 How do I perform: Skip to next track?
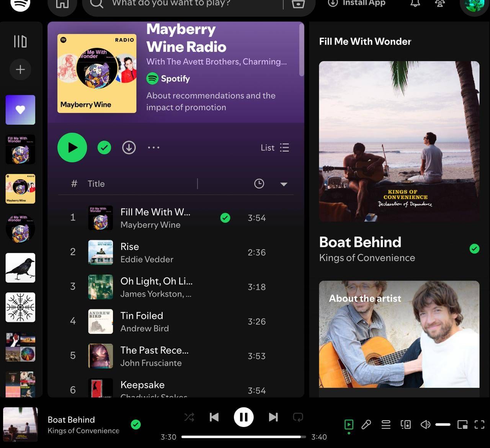coord(273,417)
